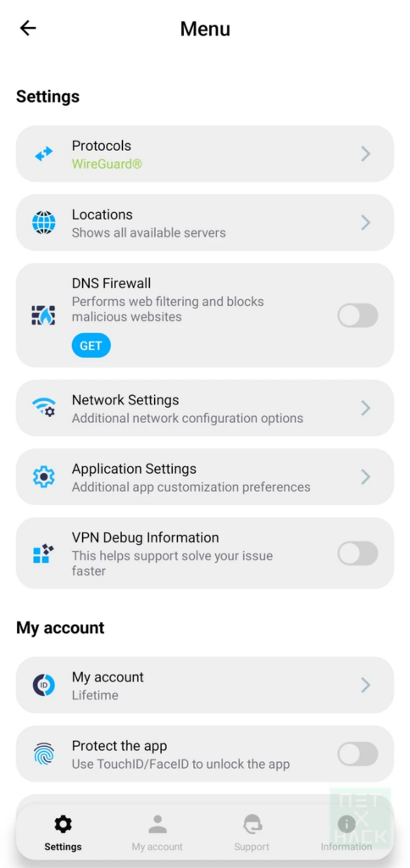Toggle Protect the app switch
The width and height of the screenshot is (410, 868).
pyautogui.click(x=358, y=754)
